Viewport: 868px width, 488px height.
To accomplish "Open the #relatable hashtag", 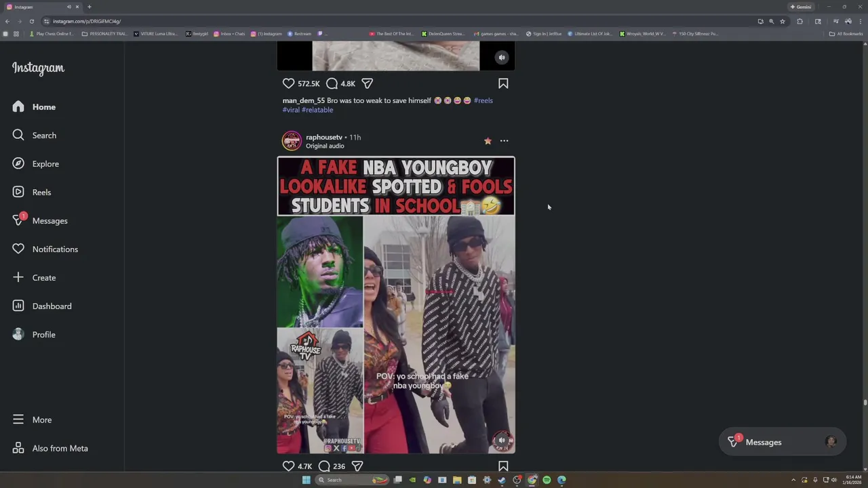I will click(317, 110).
